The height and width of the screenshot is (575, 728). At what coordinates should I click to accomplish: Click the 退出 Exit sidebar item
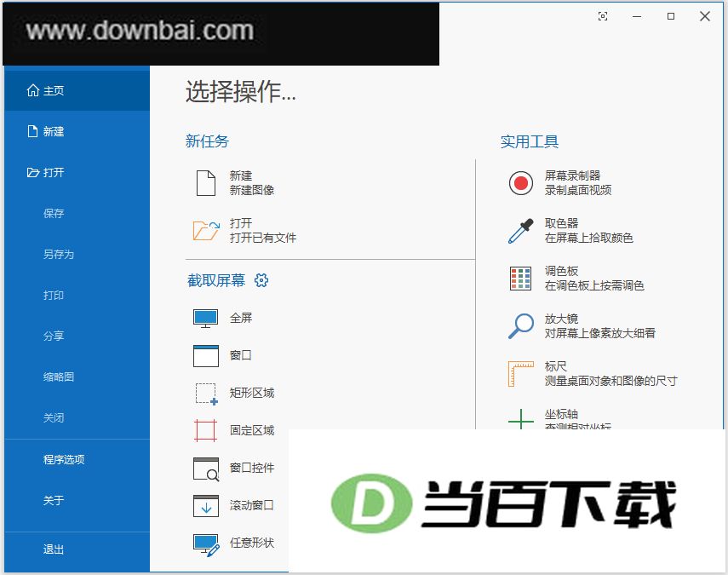(77, 549)
